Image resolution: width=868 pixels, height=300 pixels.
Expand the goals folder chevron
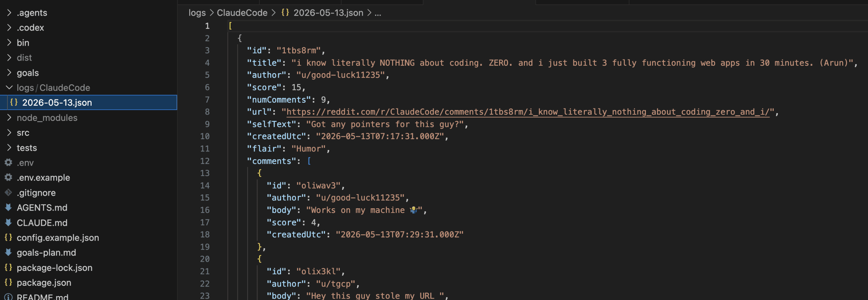click(9, 73)
